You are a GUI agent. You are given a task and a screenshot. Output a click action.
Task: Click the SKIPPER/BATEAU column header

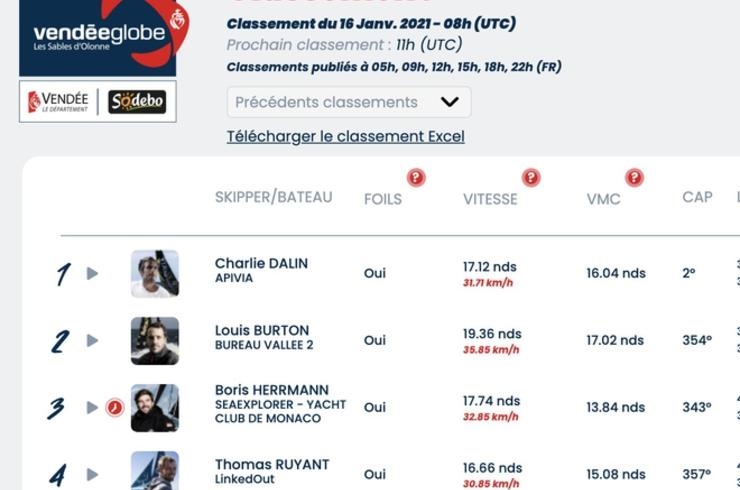274,197
